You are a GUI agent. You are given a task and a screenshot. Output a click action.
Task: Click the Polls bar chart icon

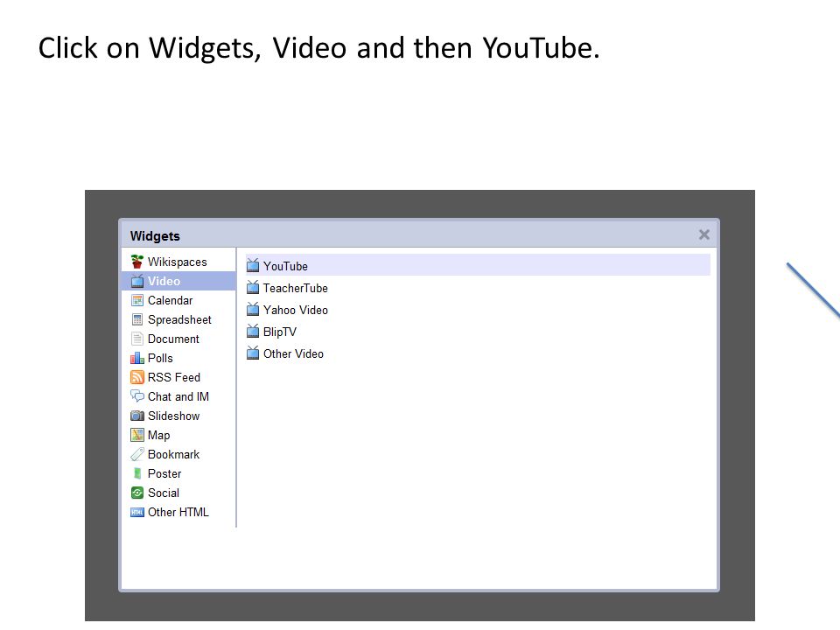pyautogui.click(x=137, y=358)
